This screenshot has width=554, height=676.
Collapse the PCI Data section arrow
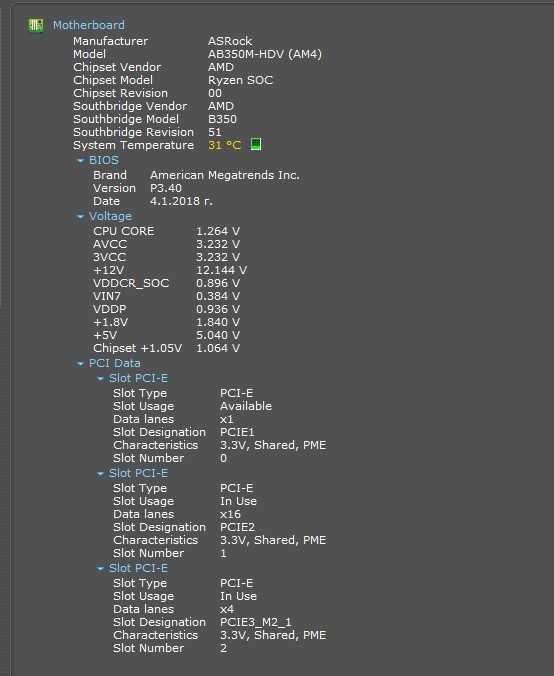tap(80, 364)
